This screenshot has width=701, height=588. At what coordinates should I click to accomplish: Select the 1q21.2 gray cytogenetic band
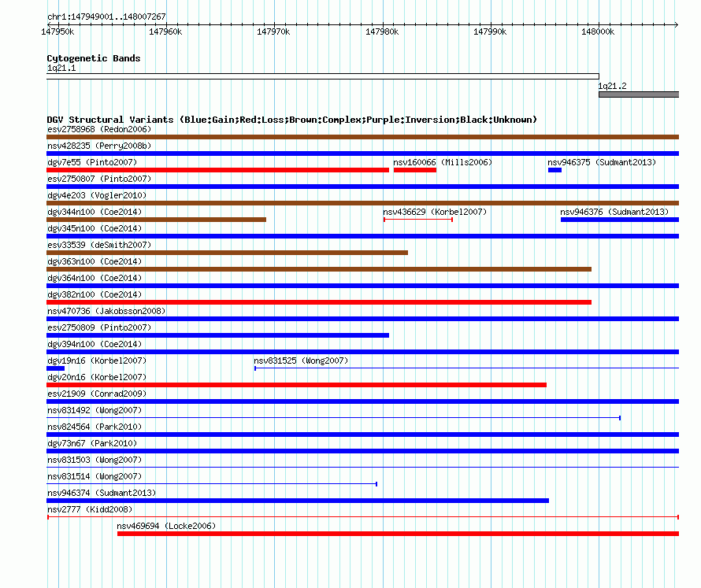coord(639,94)
